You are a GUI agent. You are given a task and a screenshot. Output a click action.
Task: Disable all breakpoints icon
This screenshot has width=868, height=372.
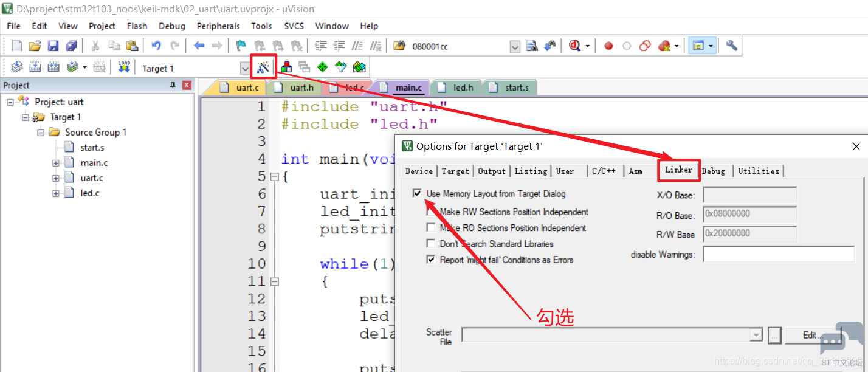tap(645, 46)
